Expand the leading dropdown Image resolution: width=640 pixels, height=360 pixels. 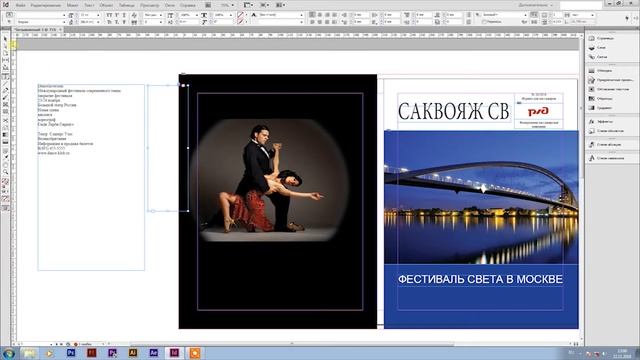98,22
